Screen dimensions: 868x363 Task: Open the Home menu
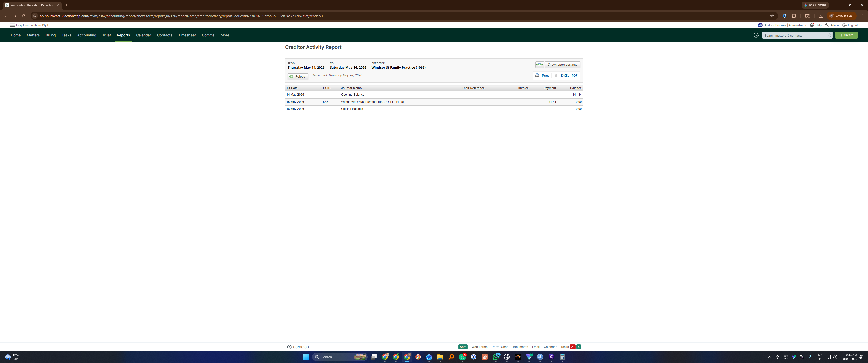coord(15,35)
